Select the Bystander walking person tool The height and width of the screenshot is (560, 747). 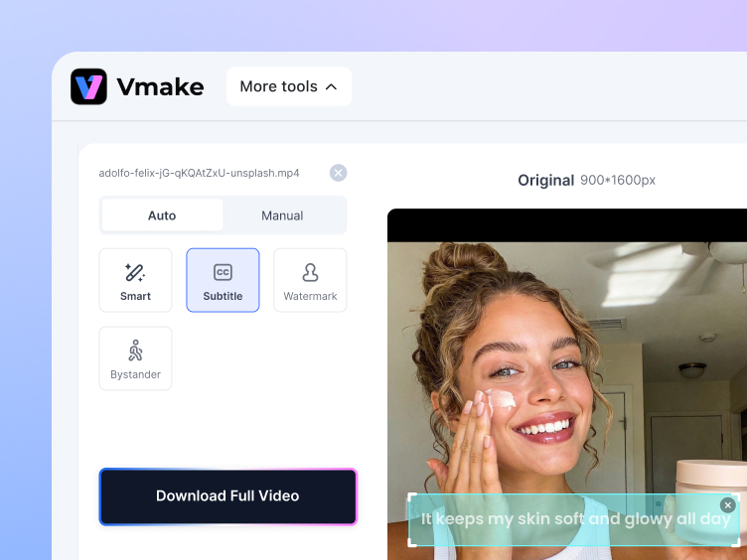[x=136, y=358]
